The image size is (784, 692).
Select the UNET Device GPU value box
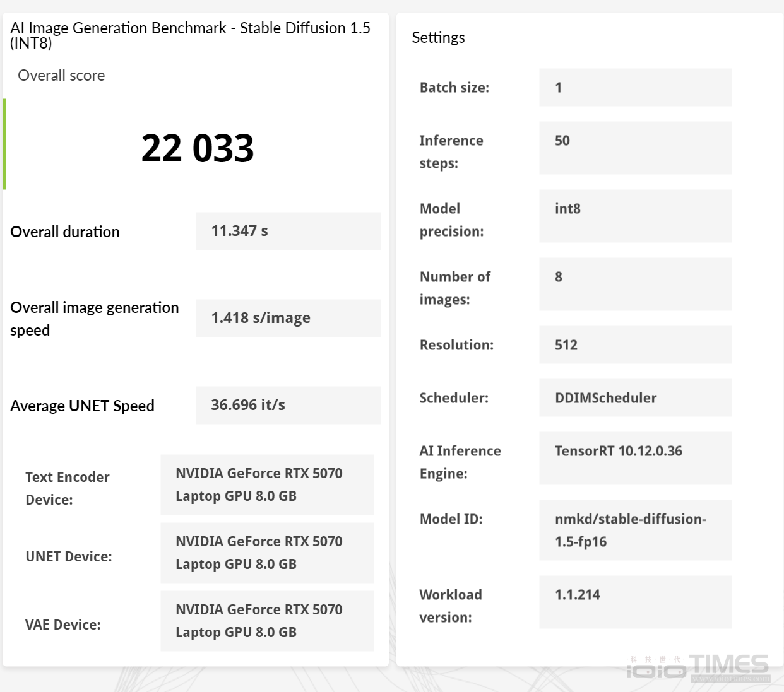(x=267, y=553)
